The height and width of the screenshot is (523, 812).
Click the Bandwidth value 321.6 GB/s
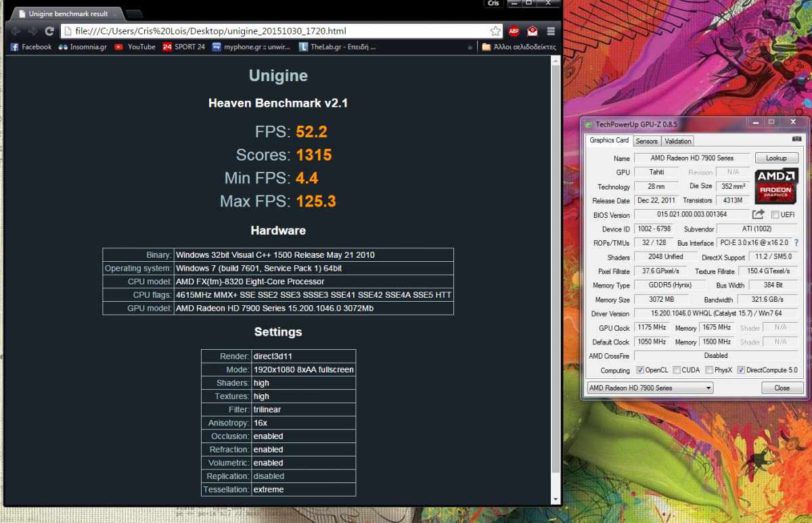pyautogui.click(x=768, y=299)
